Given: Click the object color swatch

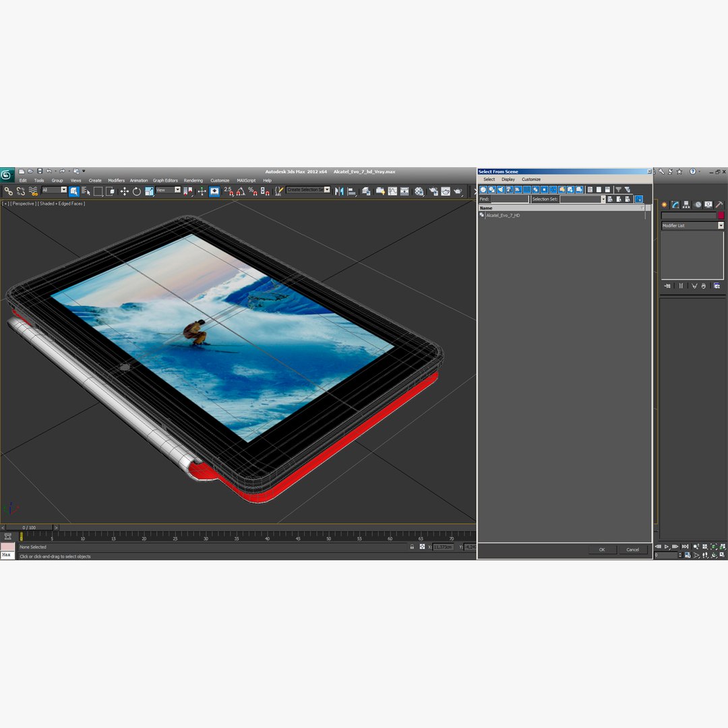Looking at the screenshot, I should click(x=721, y=216).
